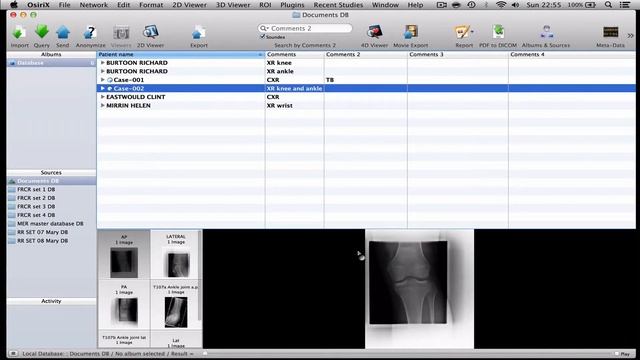Click the Send toolbar icon
The width and height of the screenshot is (640, 360).
tap(63, 32)
